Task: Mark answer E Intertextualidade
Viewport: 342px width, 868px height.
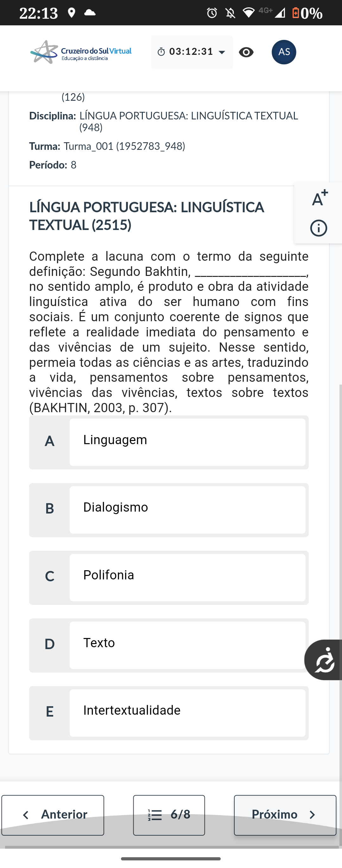Action: [187, 713]
